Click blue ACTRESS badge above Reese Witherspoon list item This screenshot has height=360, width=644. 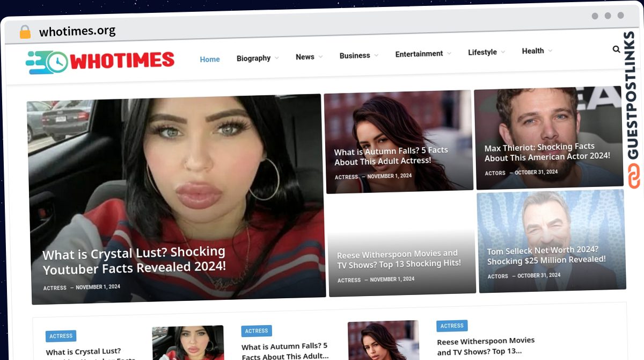[x=452, y=326]
